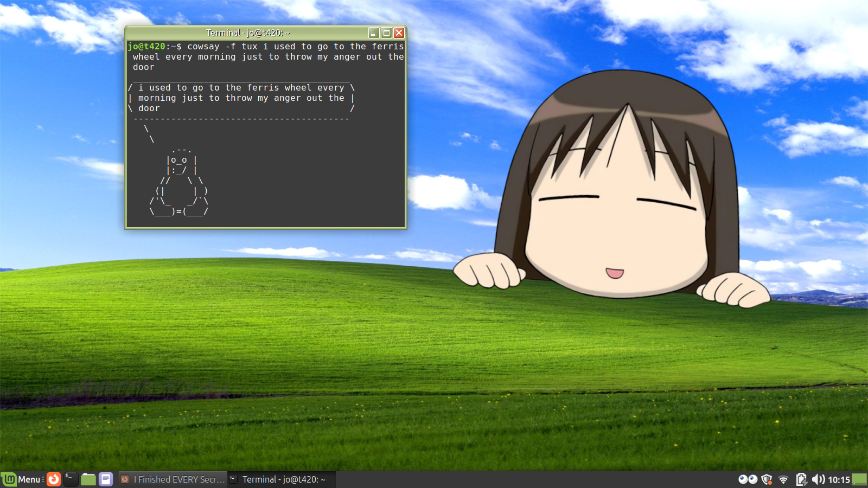Viewport: 868px width, 488px height.
Task: Open the battery power manager icon
Action: point(801,479)
